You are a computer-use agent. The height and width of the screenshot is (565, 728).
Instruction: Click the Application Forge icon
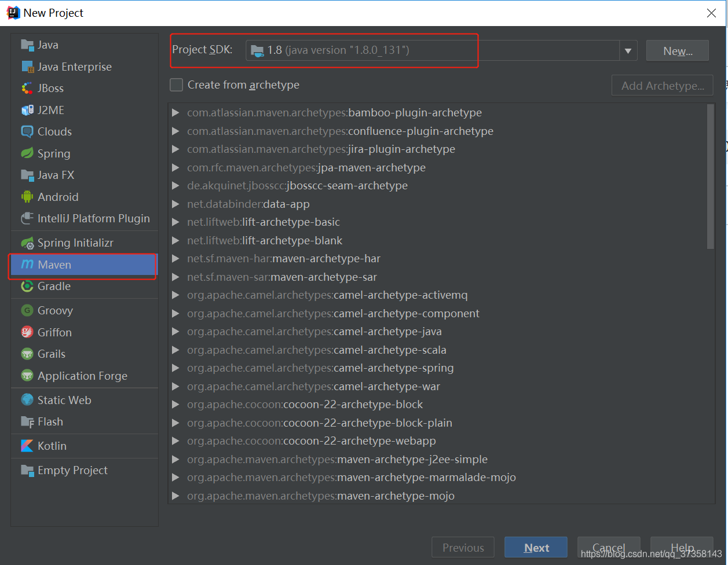(27, 376)
